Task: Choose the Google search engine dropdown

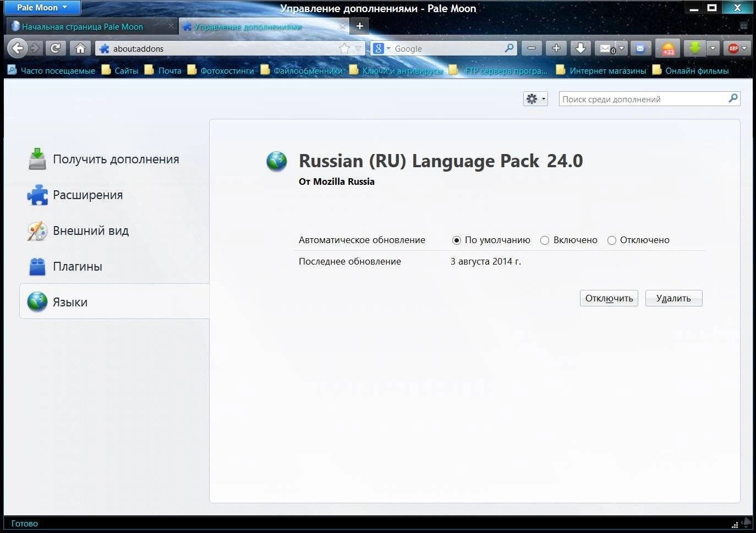Action: pyautogui.click(x=382, y=48)
